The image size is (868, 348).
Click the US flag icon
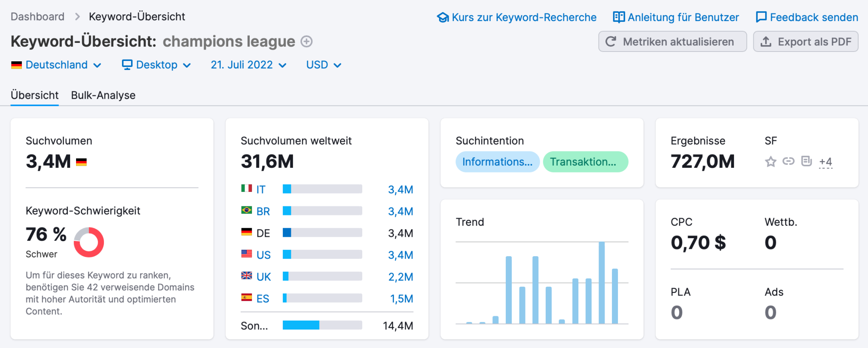[247, 254]
